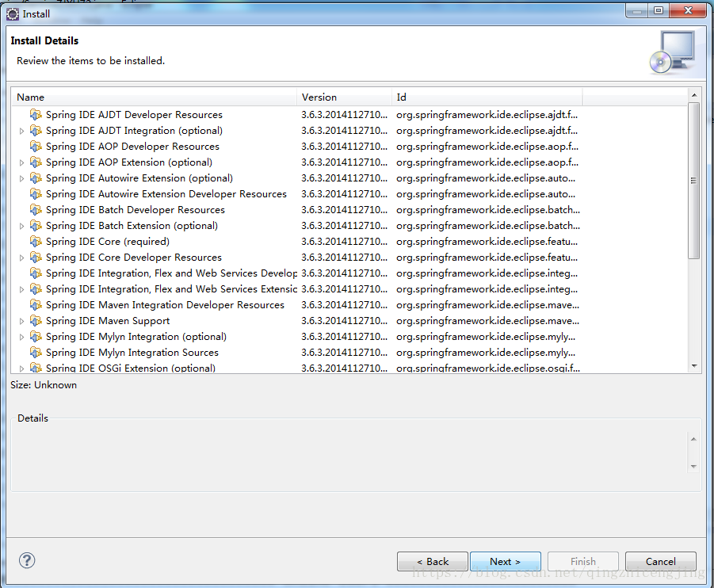Select Spring IDE Mylyn Integration Sources row
The height and width of the screenshot is (588, 714).
349,352
